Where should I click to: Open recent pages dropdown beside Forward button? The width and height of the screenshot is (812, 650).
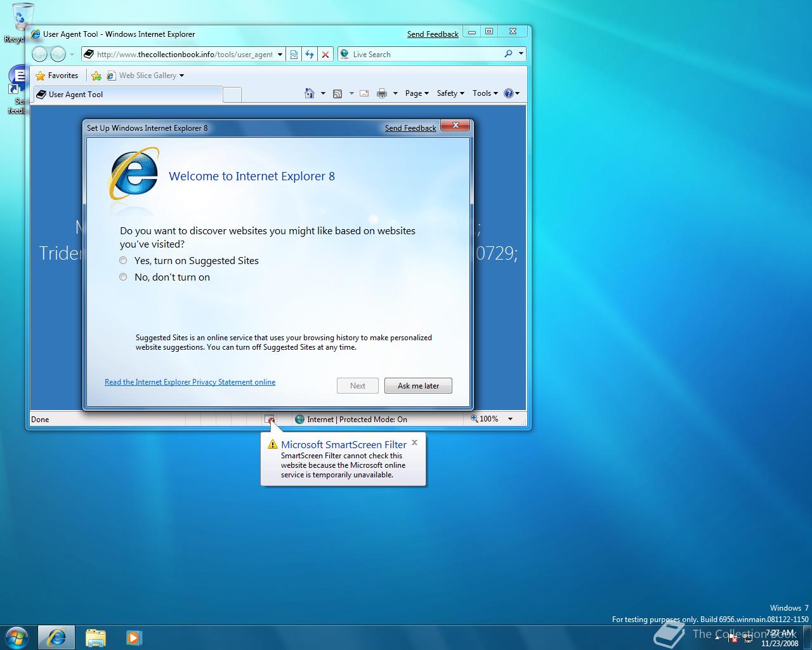pyautogui.click(x=72, y=55)
